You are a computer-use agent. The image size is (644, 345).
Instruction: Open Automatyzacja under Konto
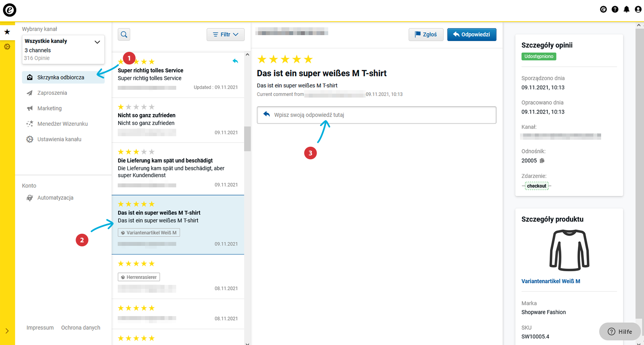pos(55,197)
